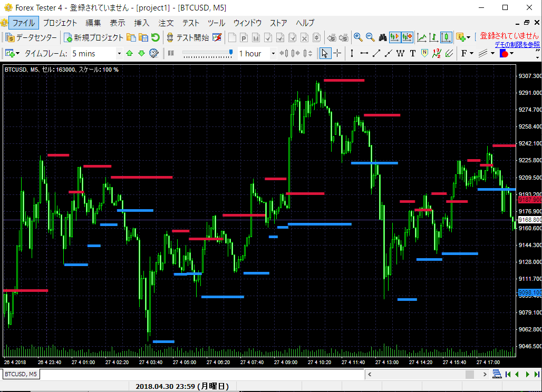Open the ウィンドウ menu
This screenshot has height=392, width=542.
247,23
